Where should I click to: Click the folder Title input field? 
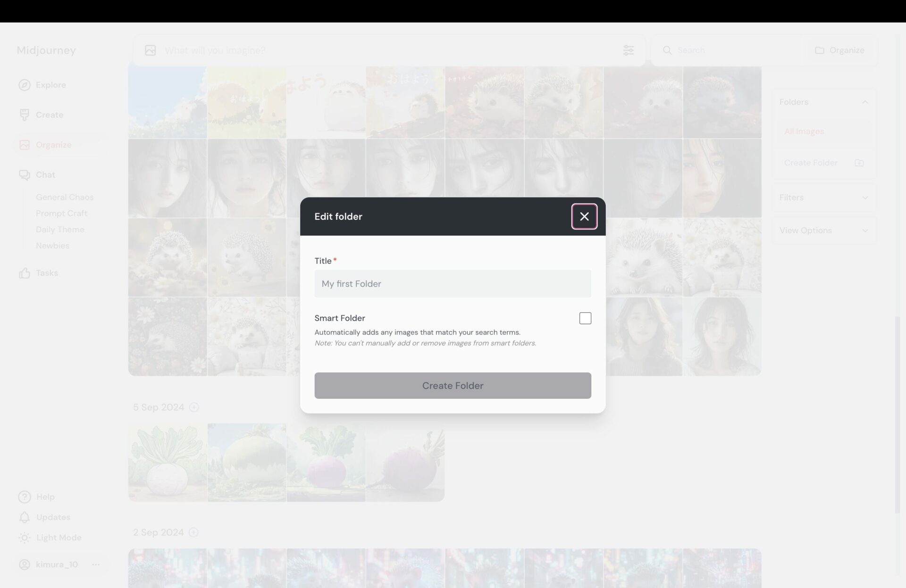pyautogui.click(x=453, y=284)
